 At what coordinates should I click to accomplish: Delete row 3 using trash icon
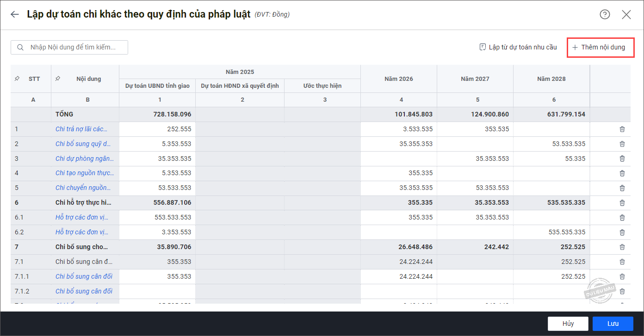pyautogui.click(x=622, y=159)
